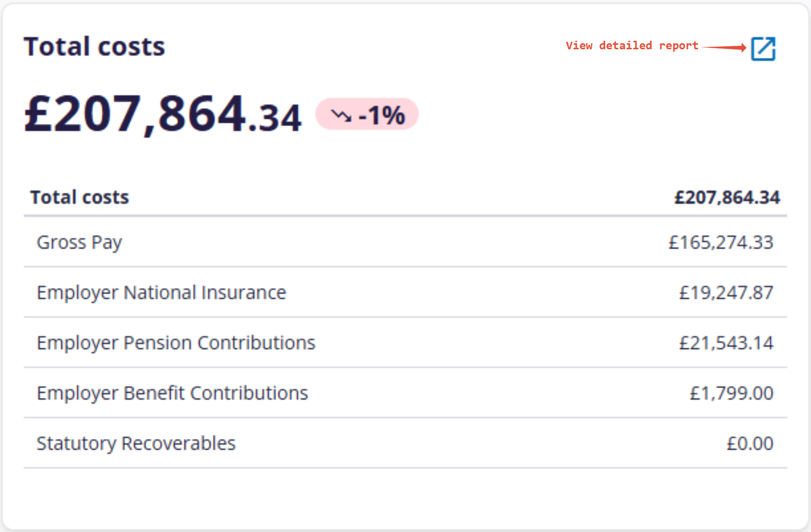Open the detailed report external link icon
This screenshot has height=532, width=811.
coord(763,49)
